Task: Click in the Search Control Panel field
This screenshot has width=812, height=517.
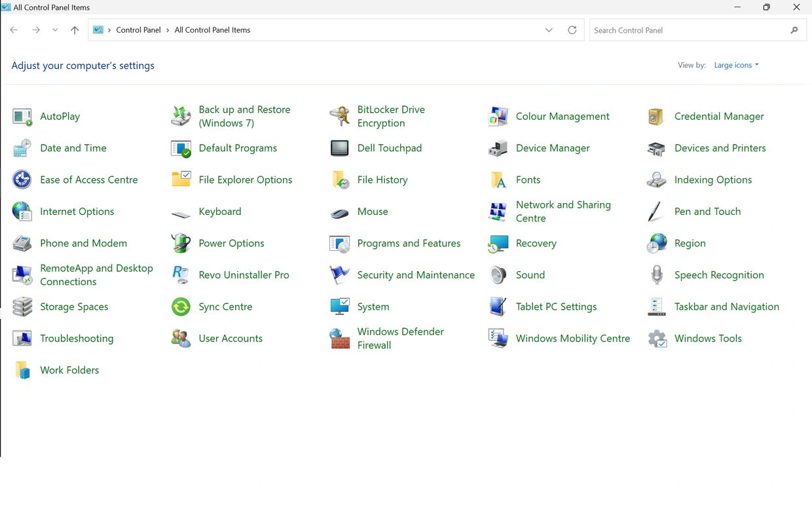Action: pyautogui.click(x=688, y=30)
